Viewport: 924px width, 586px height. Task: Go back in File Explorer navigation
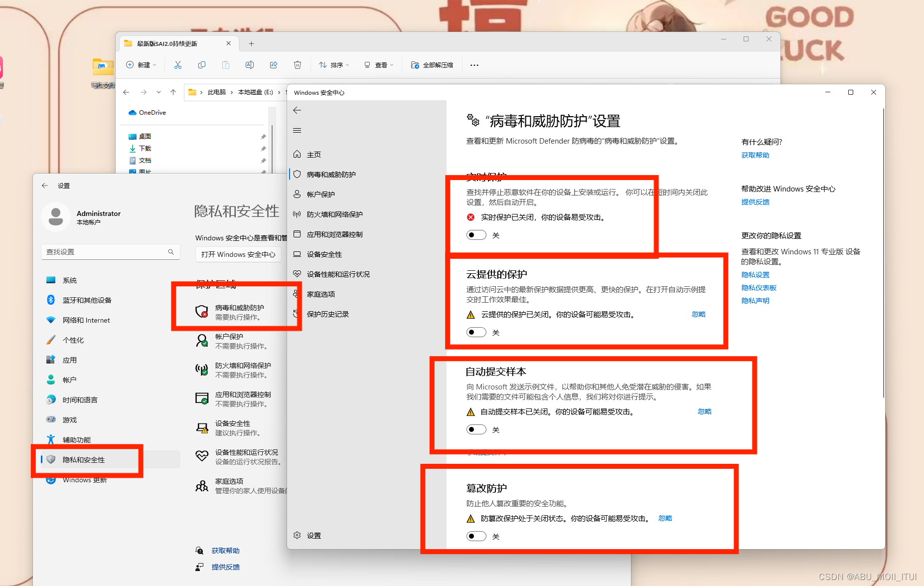126,92
